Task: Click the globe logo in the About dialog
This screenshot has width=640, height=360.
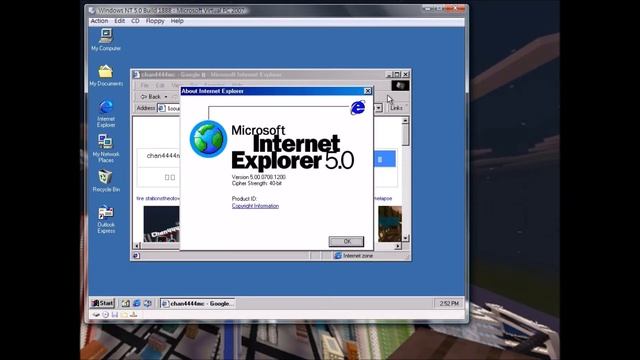Action: pos(208,139)
